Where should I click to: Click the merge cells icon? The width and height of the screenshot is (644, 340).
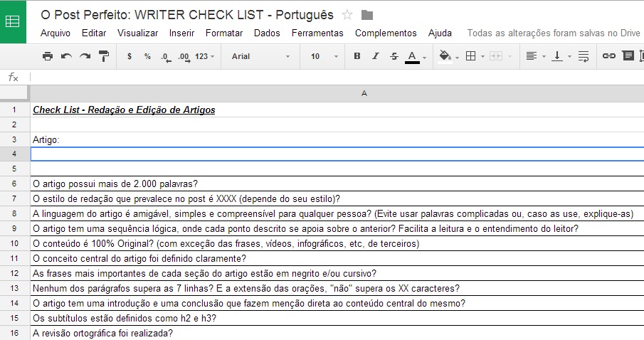(496, 56)
